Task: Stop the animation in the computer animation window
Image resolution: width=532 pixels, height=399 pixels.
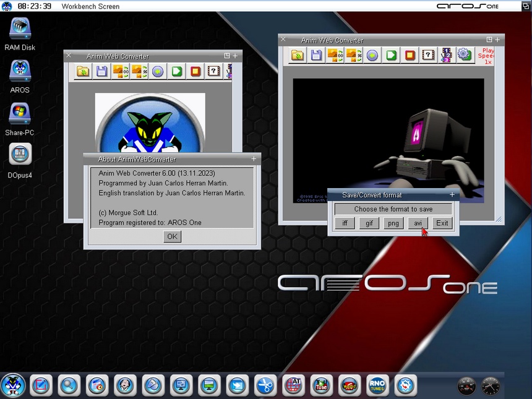Action: [410, 55]
